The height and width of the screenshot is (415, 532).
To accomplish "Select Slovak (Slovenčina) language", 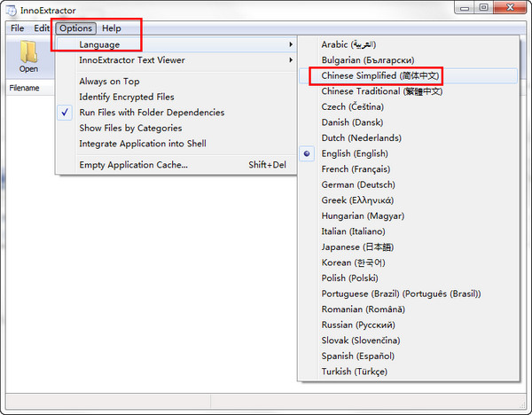I will coord(408,341).
